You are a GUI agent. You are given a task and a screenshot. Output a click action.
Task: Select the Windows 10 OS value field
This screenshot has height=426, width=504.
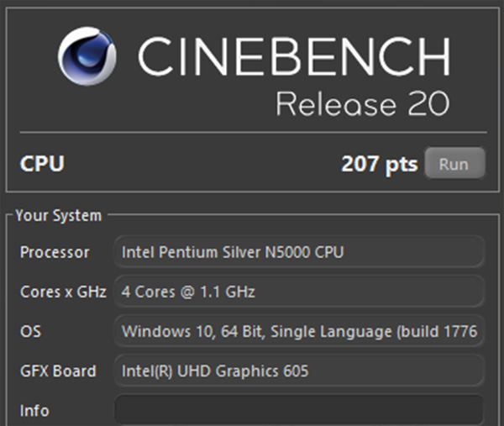click(x=298, y=331)
